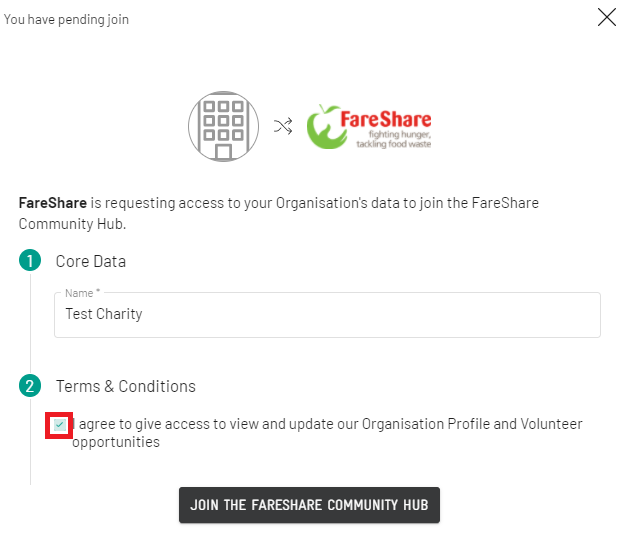Close the pending join dialog
The image size is (639, 540).
tap(606, 18)
